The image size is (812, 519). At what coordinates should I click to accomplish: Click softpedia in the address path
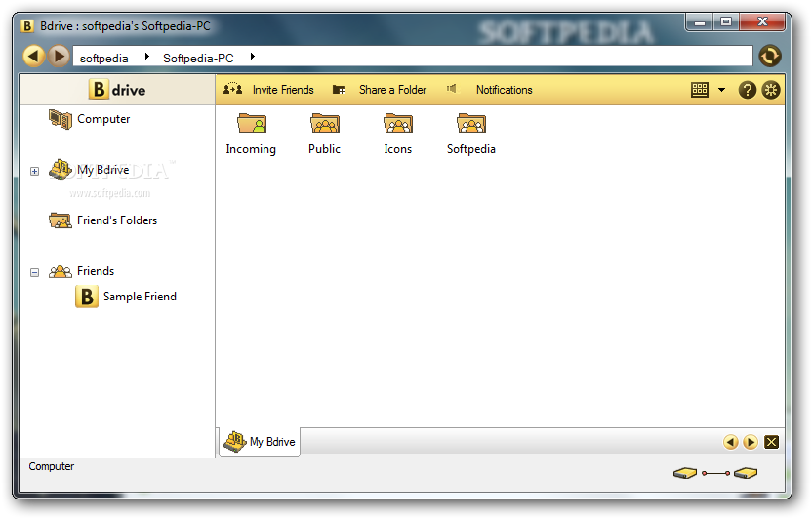pos(104,59)
